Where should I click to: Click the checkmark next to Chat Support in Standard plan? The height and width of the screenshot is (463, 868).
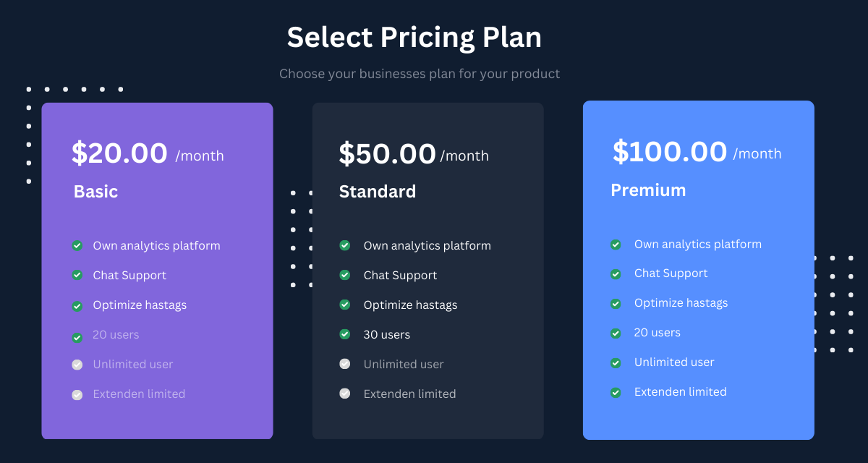pos(345,276)
